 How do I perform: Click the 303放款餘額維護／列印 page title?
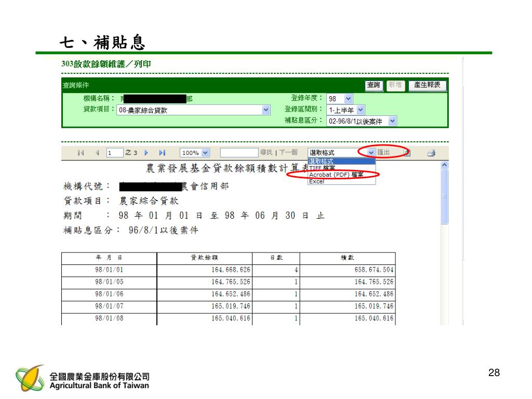tap(106, 64)
